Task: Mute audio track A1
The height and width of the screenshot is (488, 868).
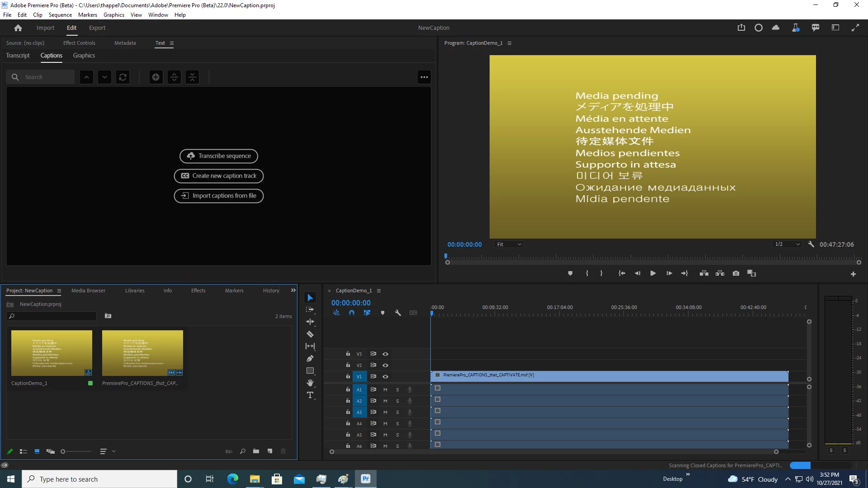Action: (386, 389)
